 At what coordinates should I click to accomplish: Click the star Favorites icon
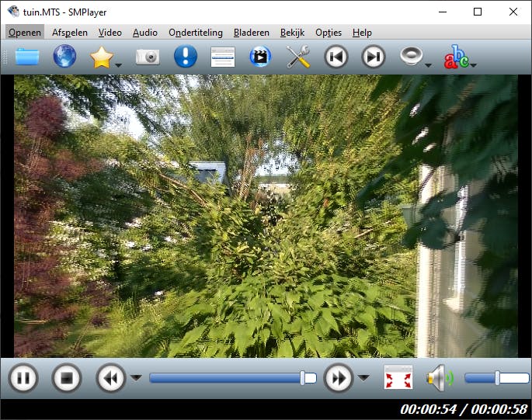[102, 57]
